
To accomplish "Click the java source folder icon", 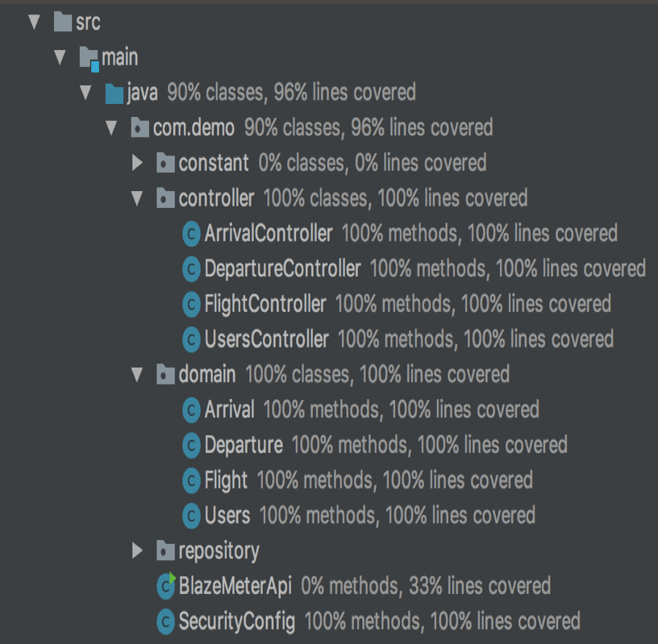I will coord(114,93).
